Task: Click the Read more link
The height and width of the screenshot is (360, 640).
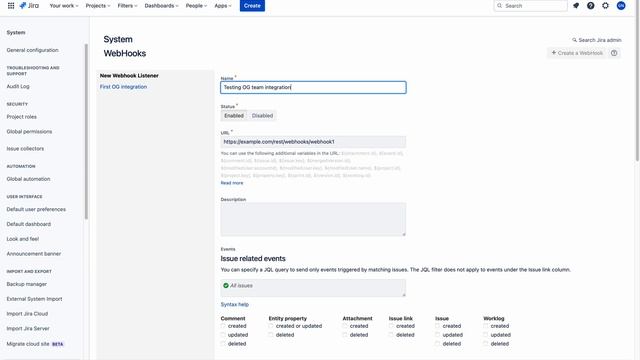Action: (232, 183)
